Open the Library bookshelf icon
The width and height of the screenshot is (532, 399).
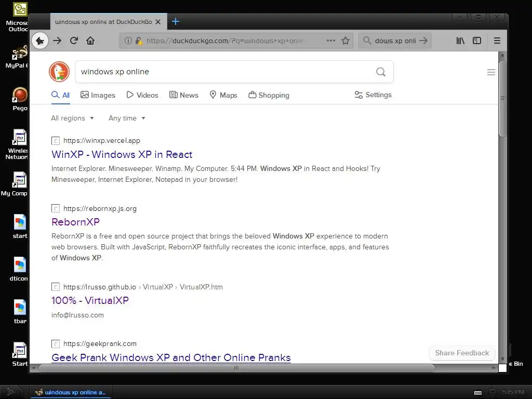coord(460,41)
